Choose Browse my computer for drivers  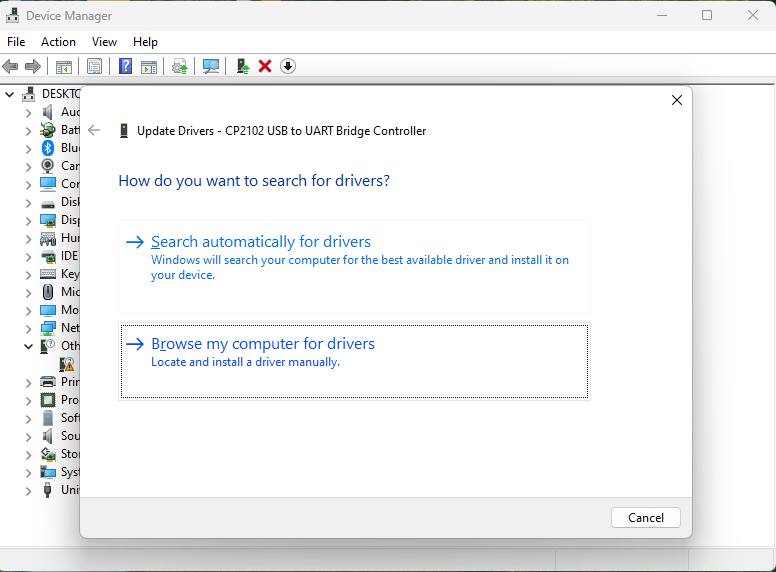click(354, 361)
